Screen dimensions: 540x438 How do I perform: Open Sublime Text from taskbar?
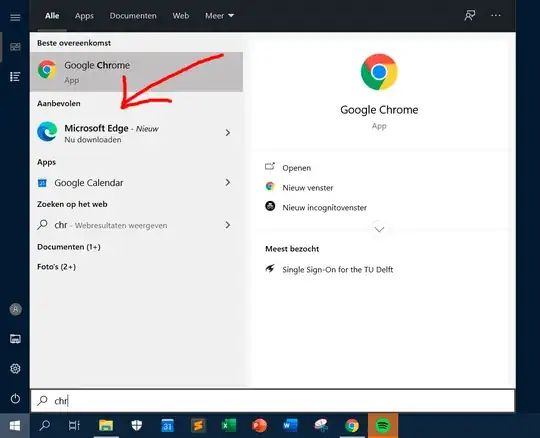click(x=198, y=426)
